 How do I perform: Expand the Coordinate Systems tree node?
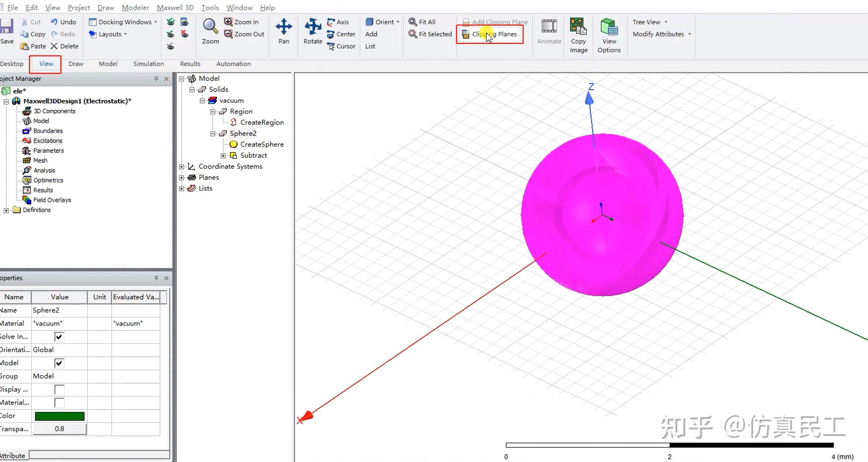182,167
